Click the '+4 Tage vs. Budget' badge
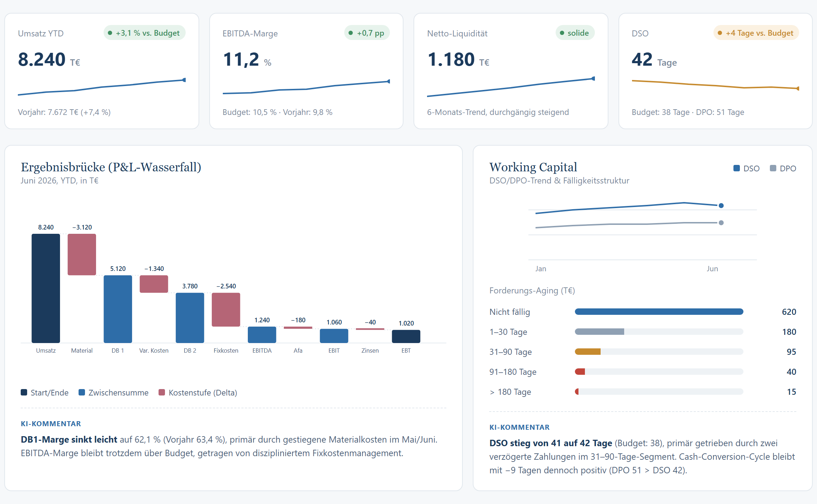 click(x=756, y=33)
